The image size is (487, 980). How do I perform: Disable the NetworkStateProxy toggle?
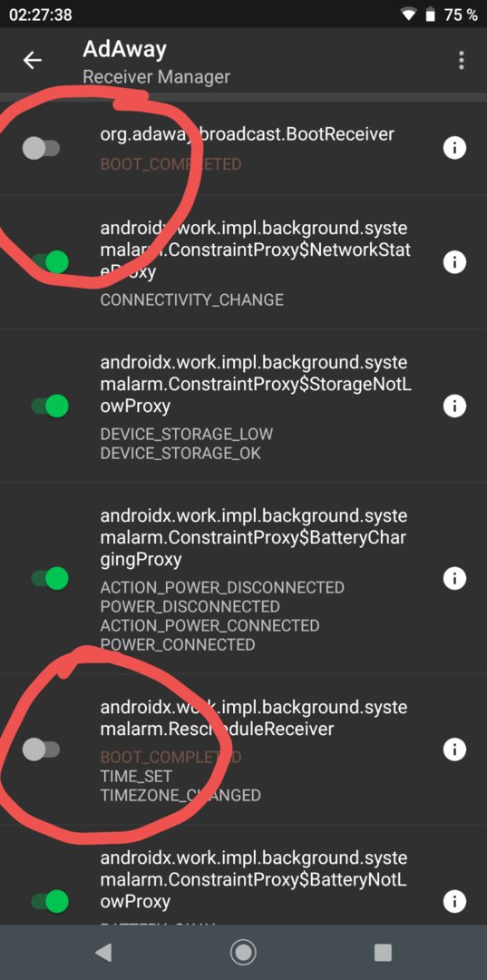[50, 262]
